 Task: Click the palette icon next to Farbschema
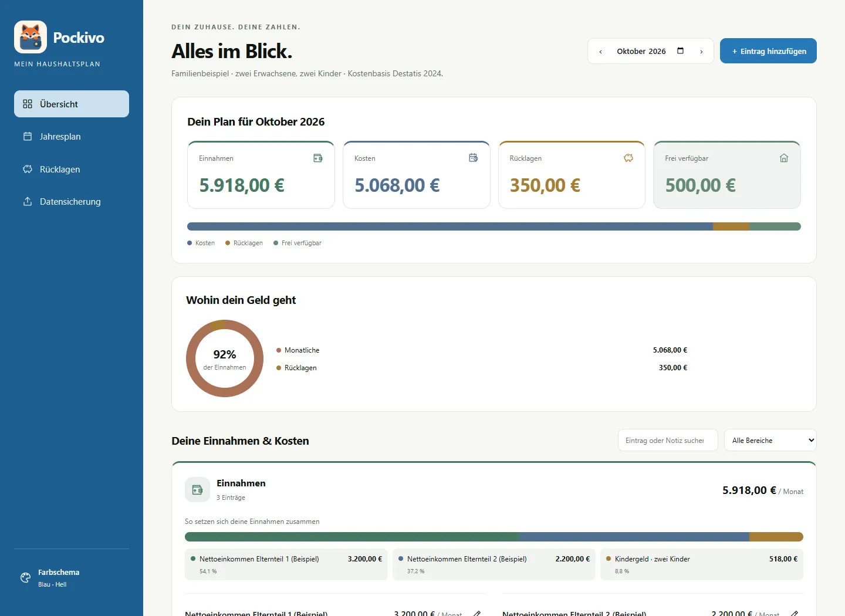click(25, 578)
